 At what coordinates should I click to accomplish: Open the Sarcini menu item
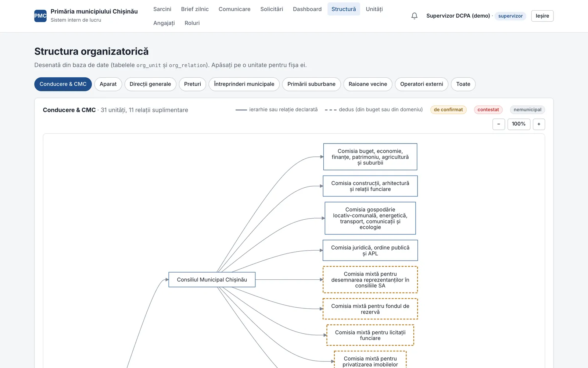click(x=162, y=9)
